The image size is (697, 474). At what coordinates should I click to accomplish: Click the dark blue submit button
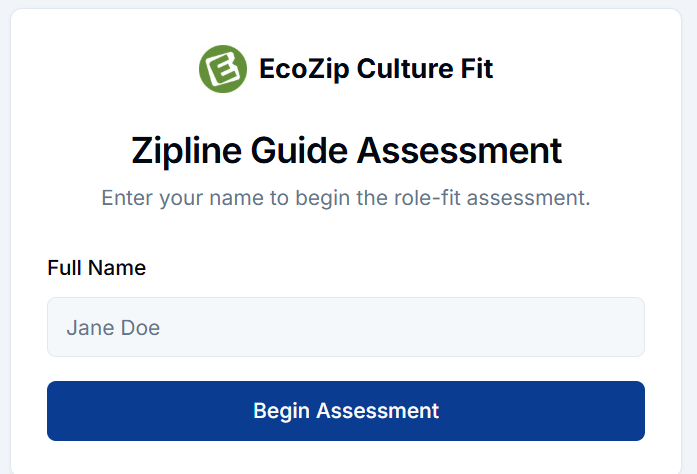coord(345,410)
